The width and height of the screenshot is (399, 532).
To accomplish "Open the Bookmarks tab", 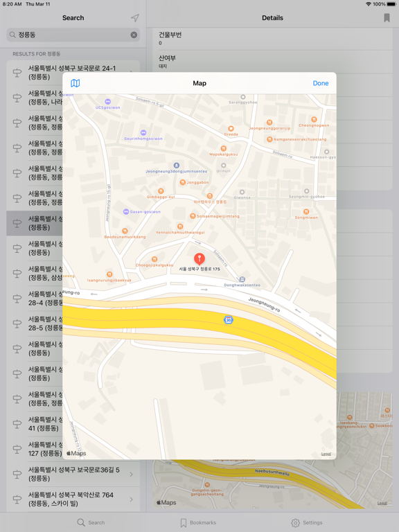I will point(198,522).
